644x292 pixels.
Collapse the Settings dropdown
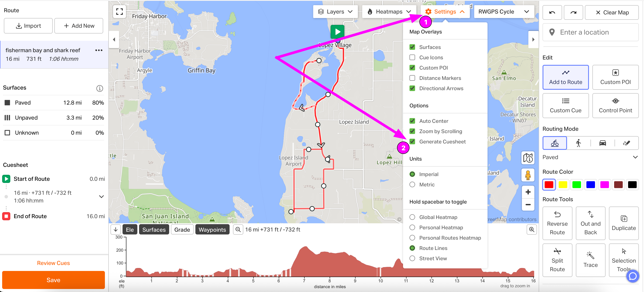coord(445,12)
